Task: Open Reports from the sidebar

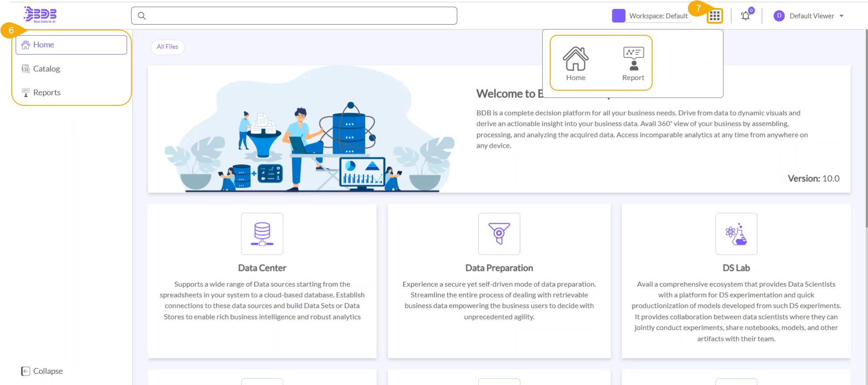Action: pyautogui.click(x=46, y=92)
